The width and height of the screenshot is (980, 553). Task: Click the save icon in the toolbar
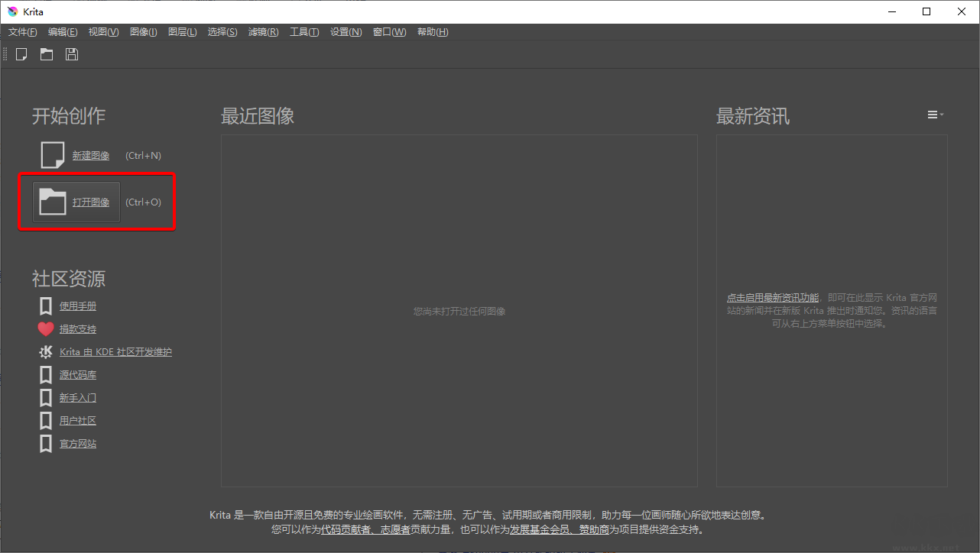71,53
